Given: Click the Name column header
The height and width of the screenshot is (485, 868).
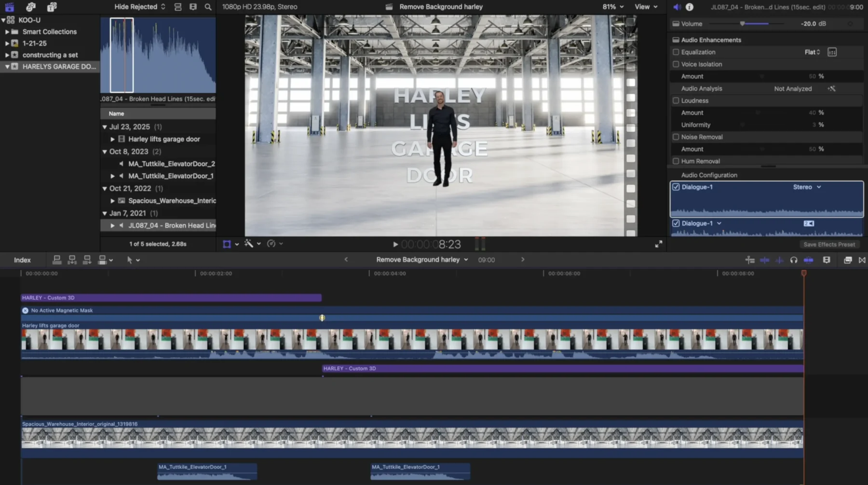Looking at the screenshot, I should pos(158,114).
